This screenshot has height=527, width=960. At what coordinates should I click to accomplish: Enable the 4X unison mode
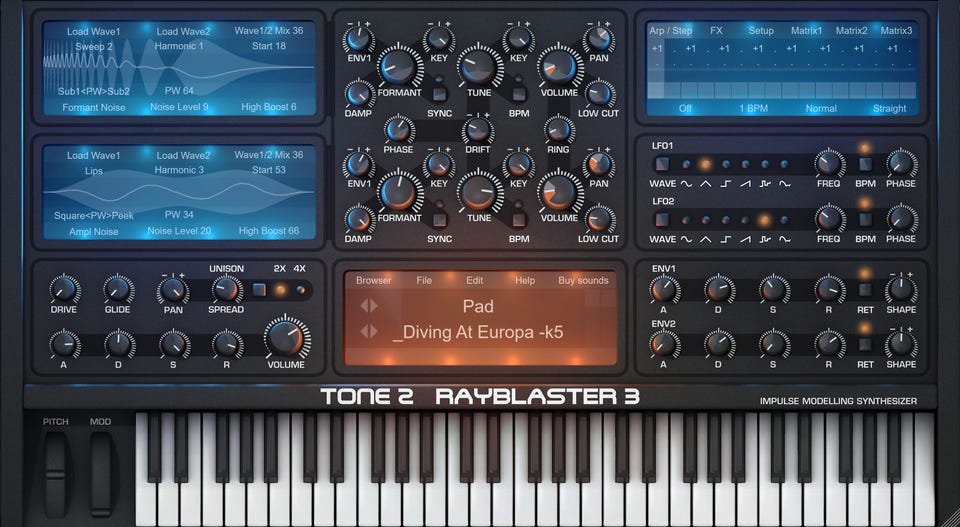300,290
